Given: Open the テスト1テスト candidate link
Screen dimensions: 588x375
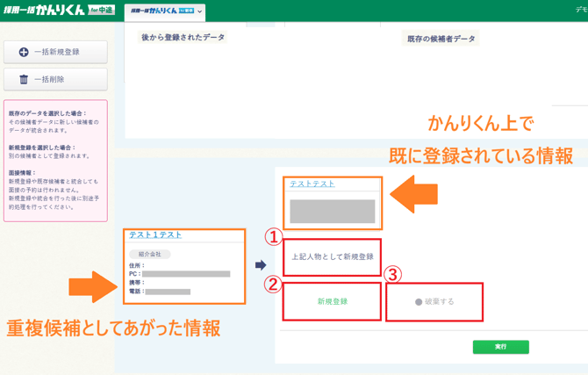Looking at the screenshot, I should 155,234.
